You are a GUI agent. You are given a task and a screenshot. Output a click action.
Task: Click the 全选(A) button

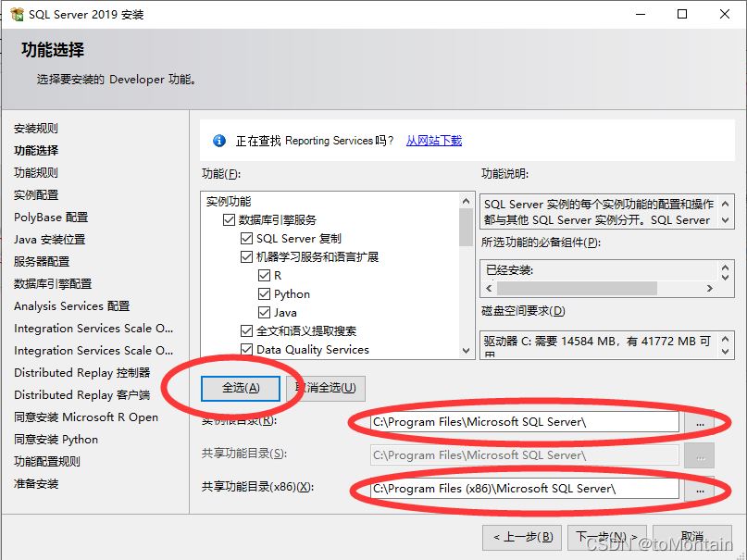(241, 388)
